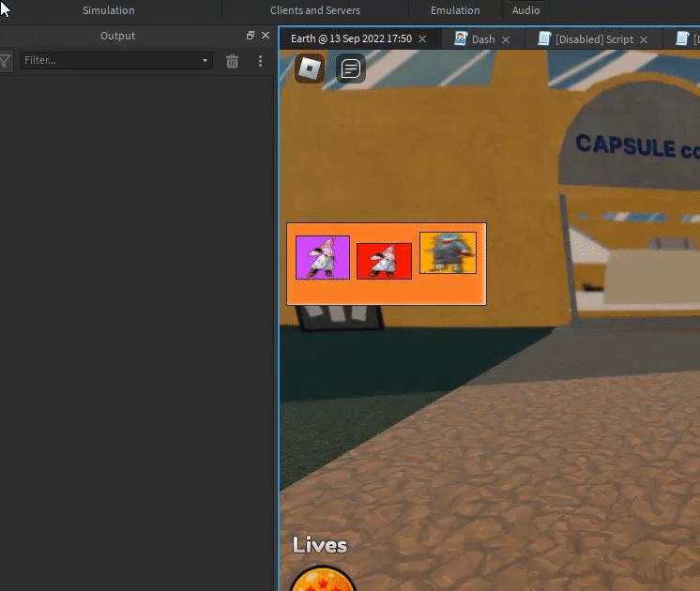Image resolution: width=700 pixels, height=591 pixels.
Task: Close the Earth @ 13 Sep 2022 tab
Action: pos(422,39)
